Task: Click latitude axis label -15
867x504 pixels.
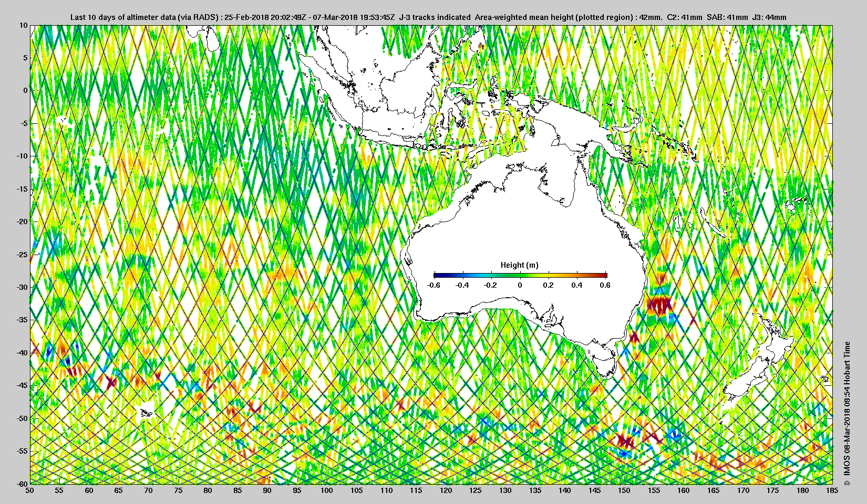Action: point(23,189)
